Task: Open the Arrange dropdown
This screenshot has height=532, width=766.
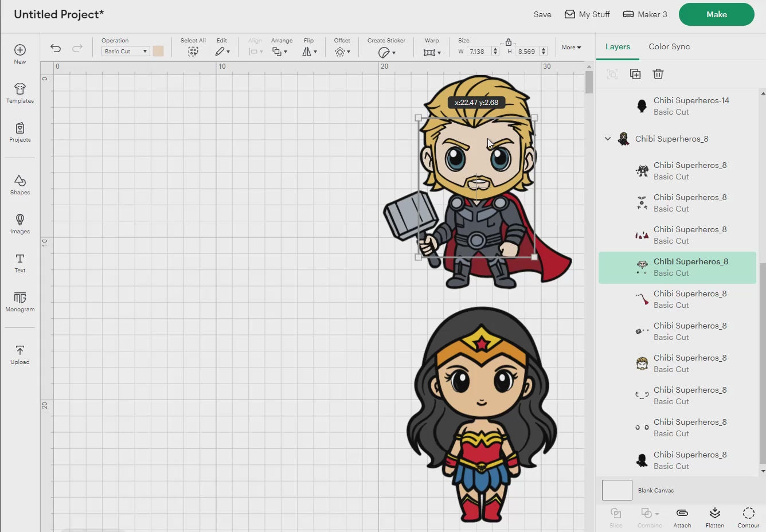Action: click(280, 52)
